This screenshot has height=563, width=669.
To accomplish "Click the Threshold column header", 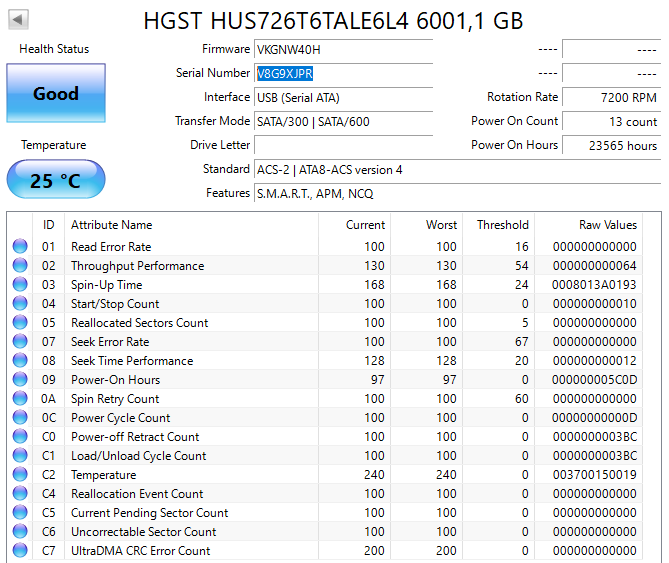I will pos(501,225).
